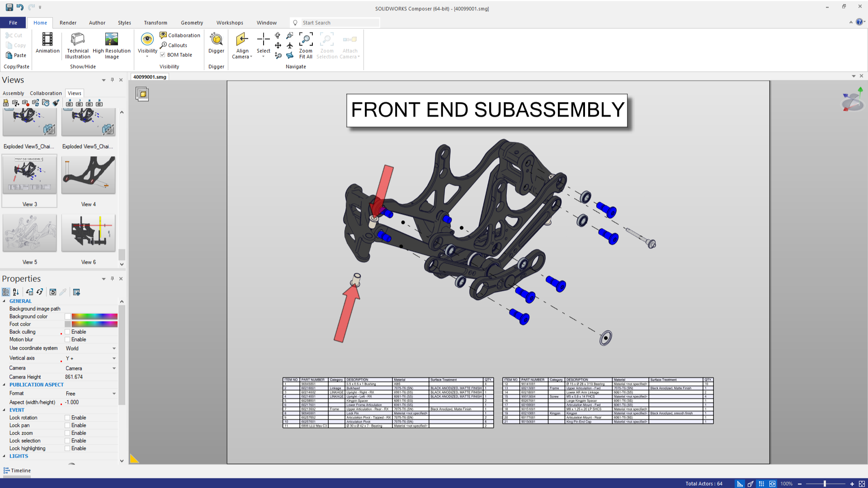Collapse the GENERAL properties section
Screen dimensions: 868x488
(5, 301)
